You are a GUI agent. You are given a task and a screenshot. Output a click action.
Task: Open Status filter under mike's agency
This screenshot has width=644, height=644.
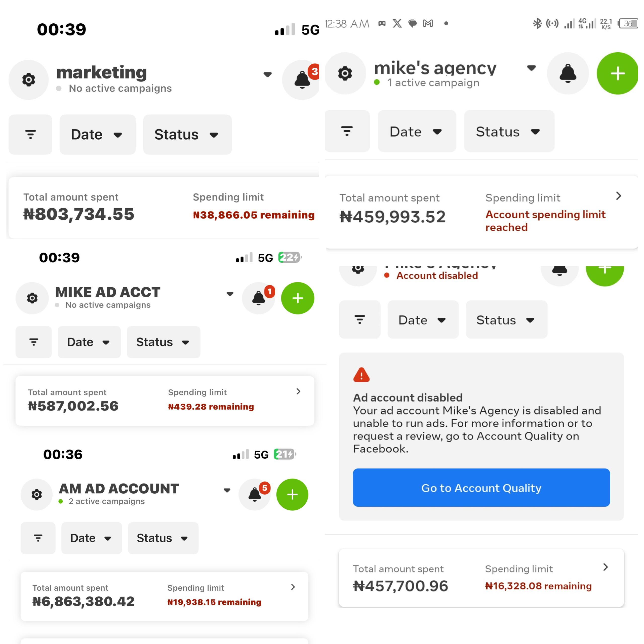(x=509, y=131)
